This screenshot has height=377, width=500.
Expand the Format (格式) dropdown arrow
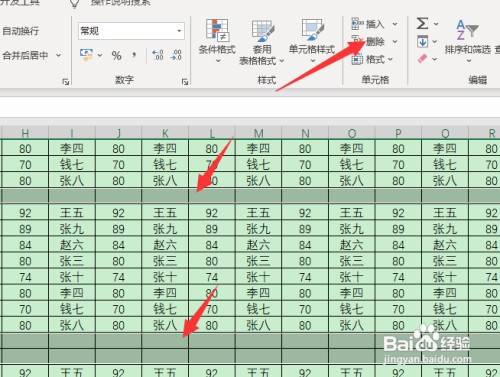click(x=390, y=59)
